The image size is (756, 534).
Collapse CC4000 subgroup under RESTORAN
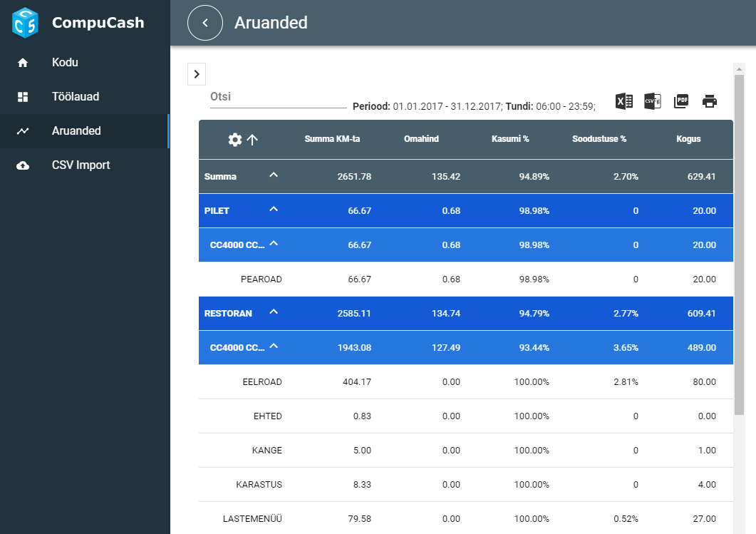coord(274,346)
